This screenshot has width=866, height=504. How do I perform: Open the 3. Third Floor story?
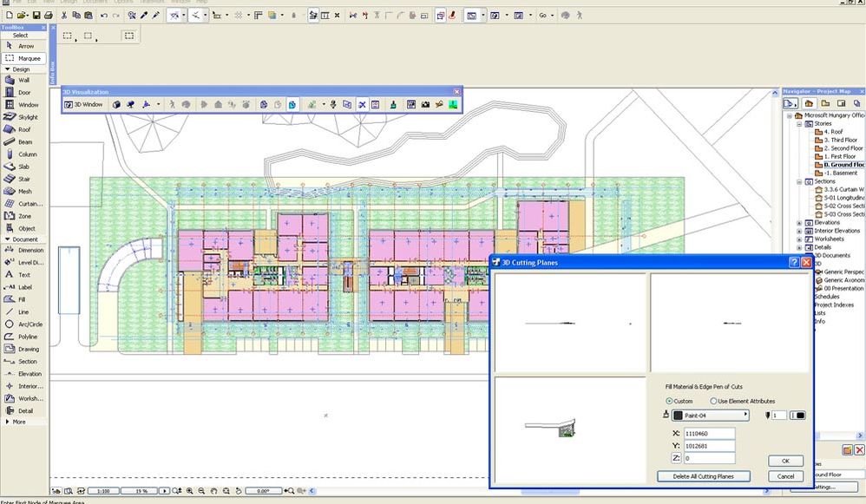pyautogui.click(x=840, y=140)
